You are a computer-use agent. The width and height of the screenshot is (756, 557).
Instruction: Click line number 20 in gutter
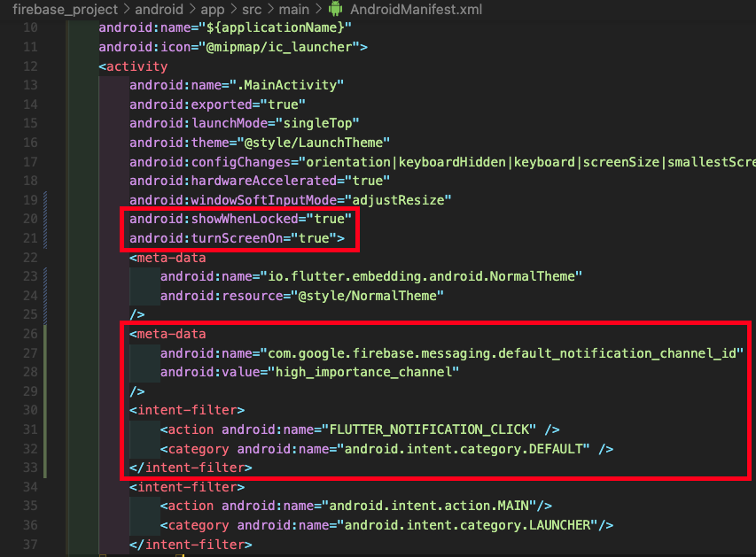coord(30,219)
